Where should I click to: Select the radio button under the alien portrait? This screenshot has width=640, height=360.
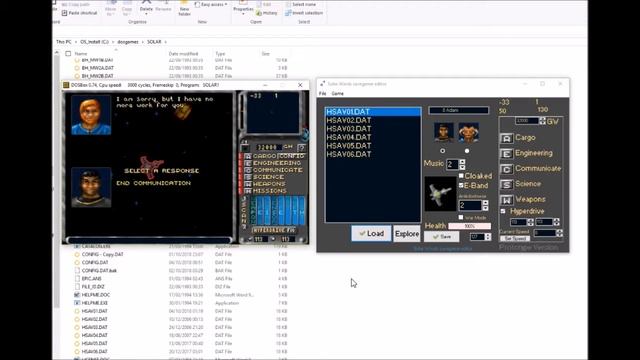click(x=467, y=151)
